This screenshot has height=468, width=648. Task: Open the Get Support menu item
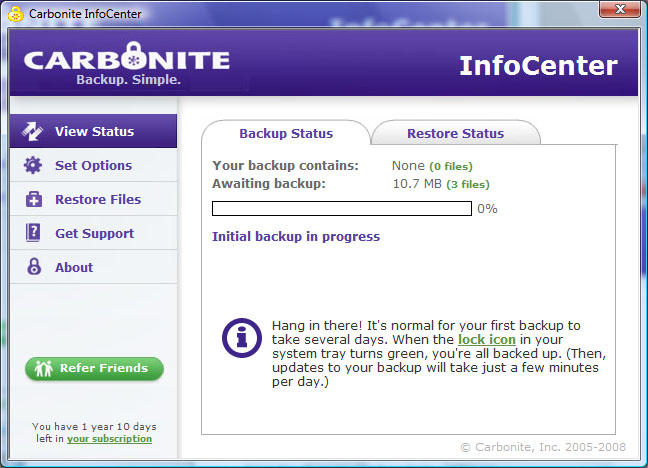93,233
